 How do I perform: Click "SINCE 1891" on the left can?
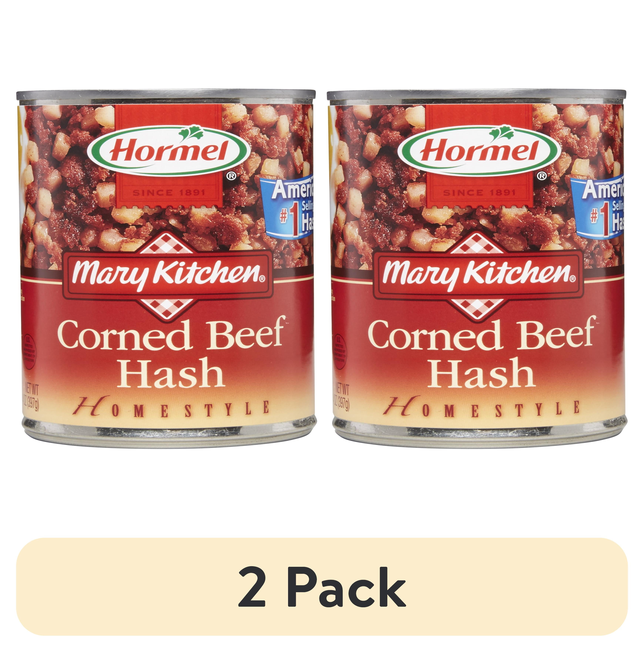pos(169,193)
